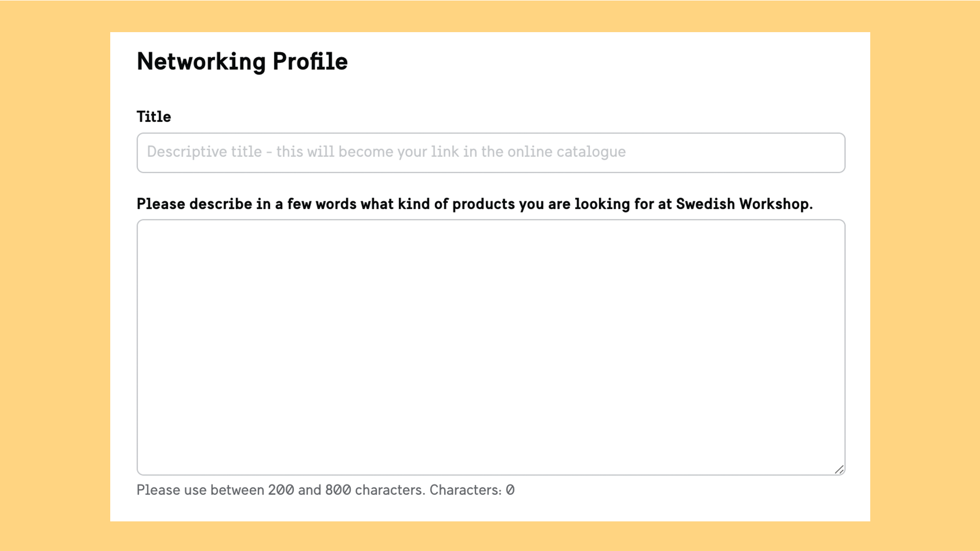Click the word "products" in the question
The width and height of the screenshot is (980, 551).
[x=483, y=204]
